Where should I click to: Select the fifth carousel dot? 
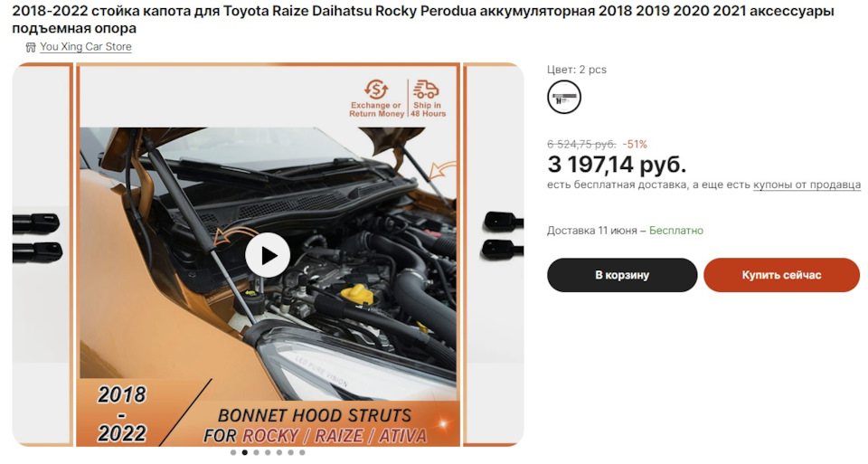(x=279, y=453)
